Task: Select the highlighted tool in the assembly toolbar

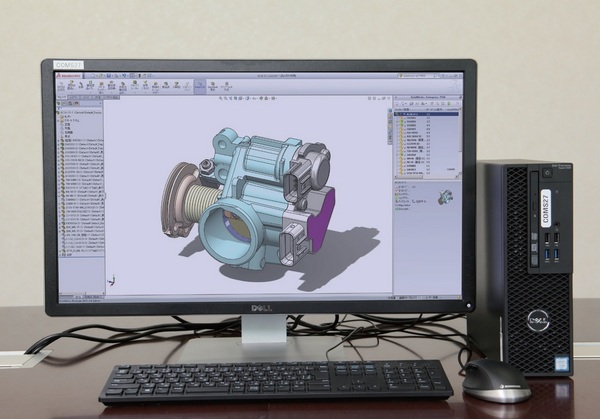Action: (x=199, y=87)
